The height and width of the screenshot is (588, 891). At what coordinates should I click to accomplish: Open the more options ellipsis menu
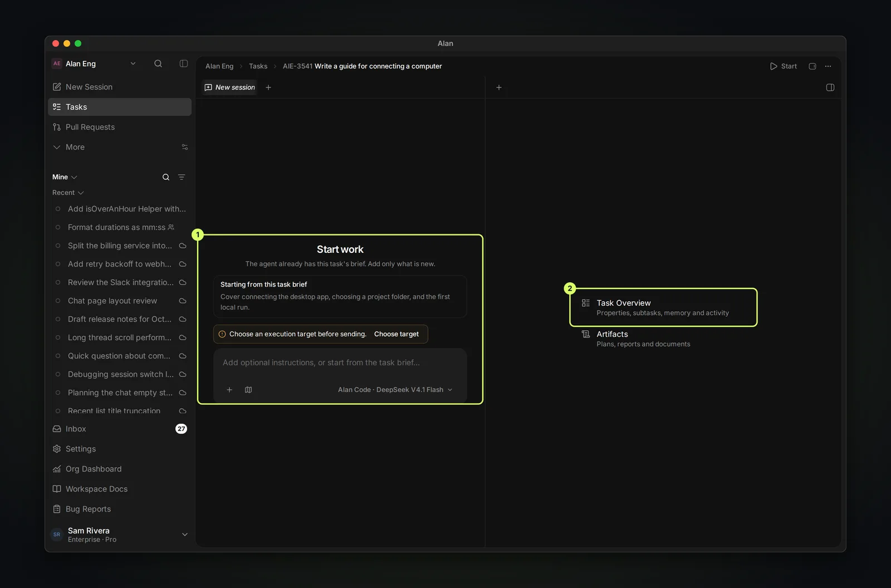point(828,66)
